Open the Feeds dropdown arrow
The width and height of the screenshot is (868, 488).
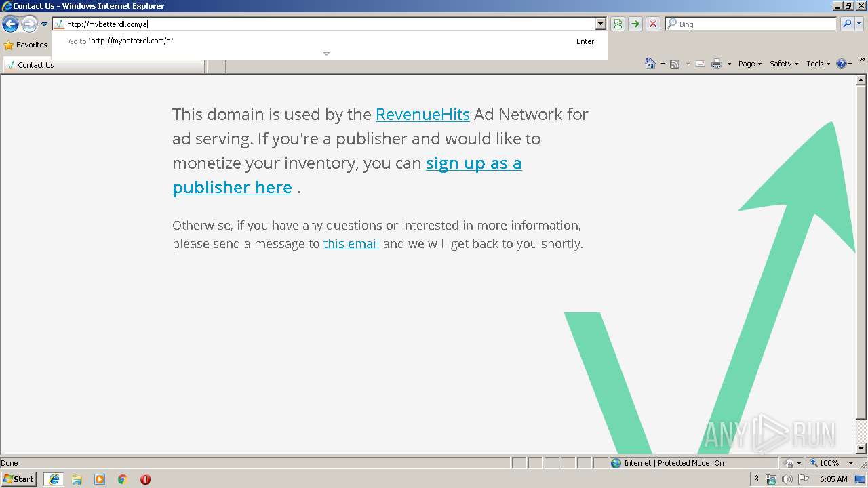click(x=688, y=64)
